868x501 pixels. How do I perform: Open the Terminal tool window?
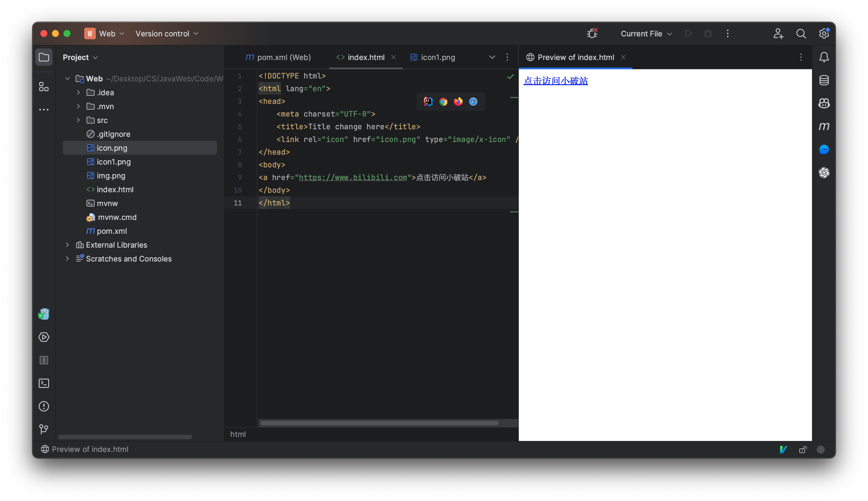pos(44,383)
